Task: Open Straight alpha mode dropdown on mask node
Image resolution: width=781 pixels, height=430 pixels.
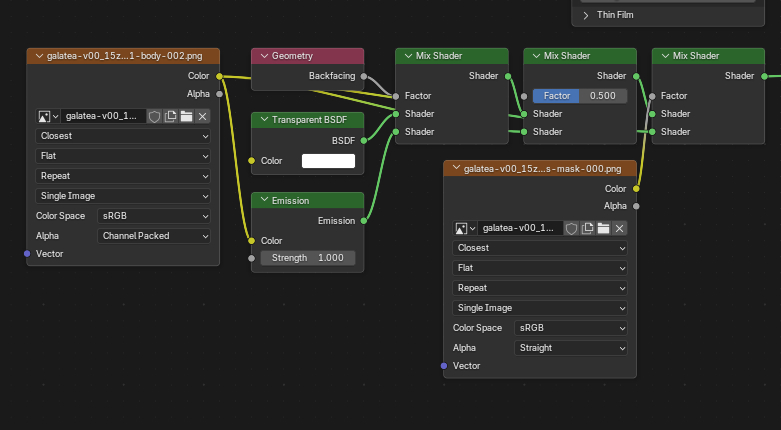Action: [571, 348]
